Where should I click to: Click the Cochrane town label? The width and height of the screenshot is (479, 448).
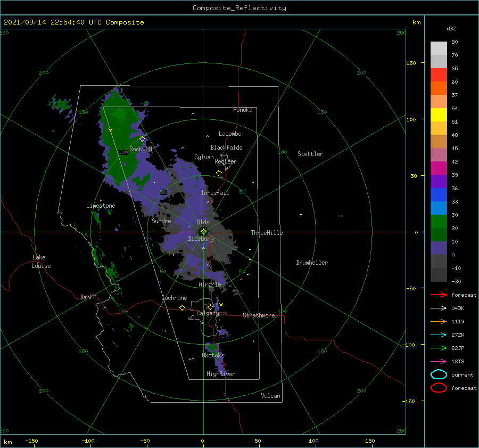coord(174,298)
